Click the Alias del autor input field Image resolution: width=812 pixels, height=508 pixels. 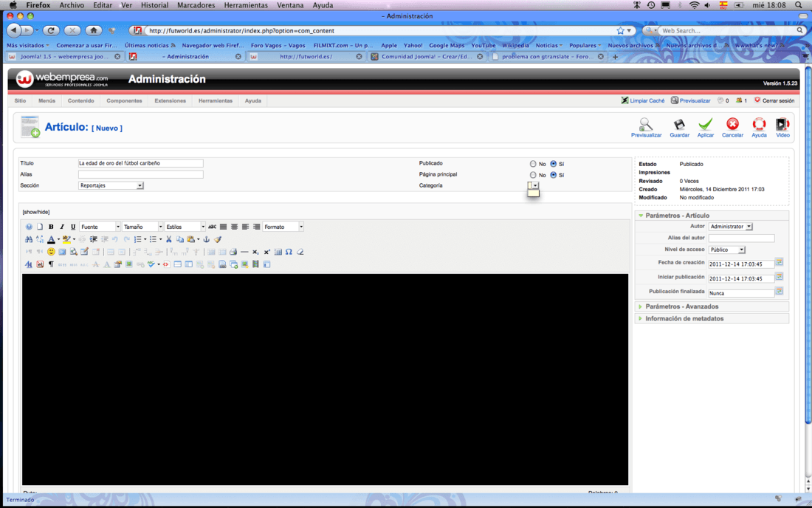[x=742, y=238]
